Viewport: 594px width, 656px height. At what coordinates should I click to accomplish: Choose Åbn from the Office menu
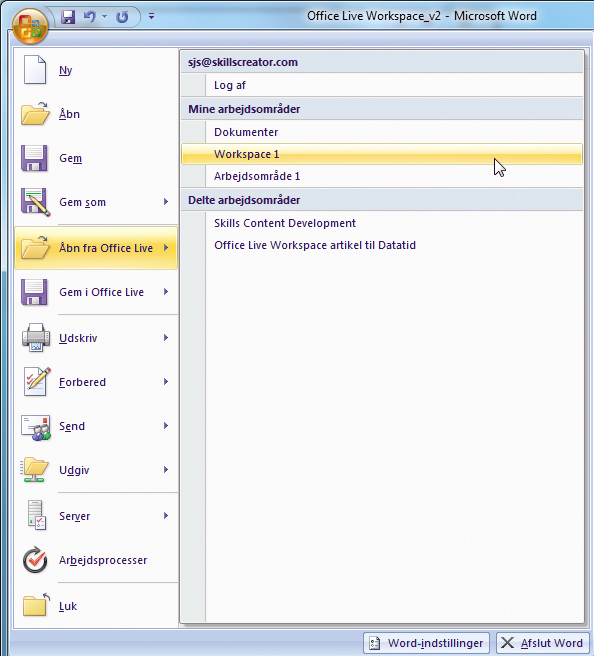coord(96,114)
